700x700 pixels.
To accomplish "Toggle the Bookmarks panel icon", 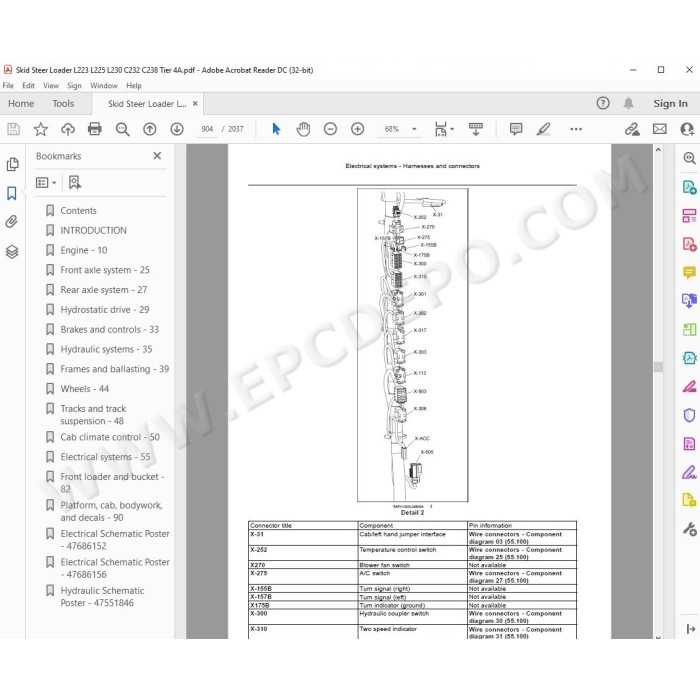I will point(12,193).
